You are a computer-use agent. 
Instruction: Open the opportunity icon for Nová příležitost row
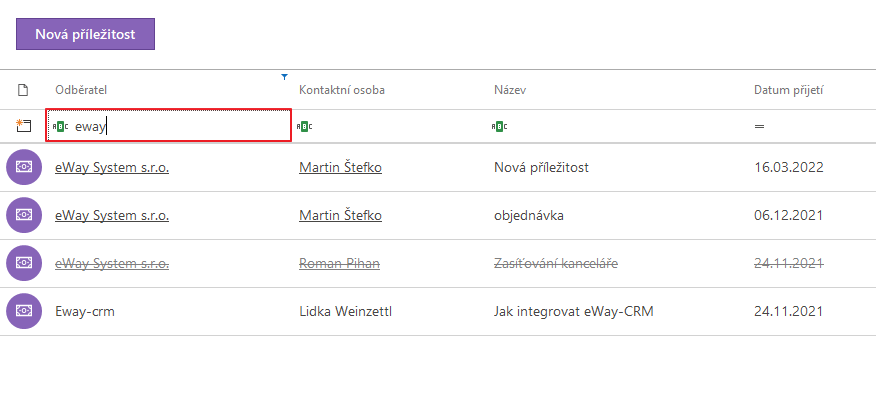pyautogui.click(x=24, y=167)
